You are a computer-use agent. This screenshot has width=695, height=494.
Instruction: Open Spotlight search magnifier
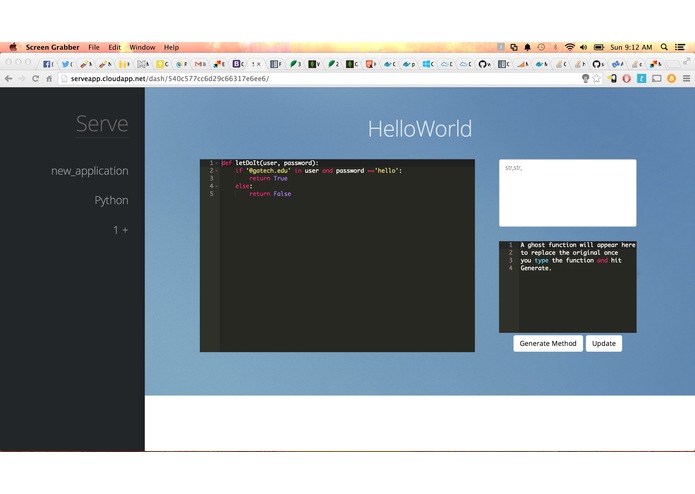664,47
